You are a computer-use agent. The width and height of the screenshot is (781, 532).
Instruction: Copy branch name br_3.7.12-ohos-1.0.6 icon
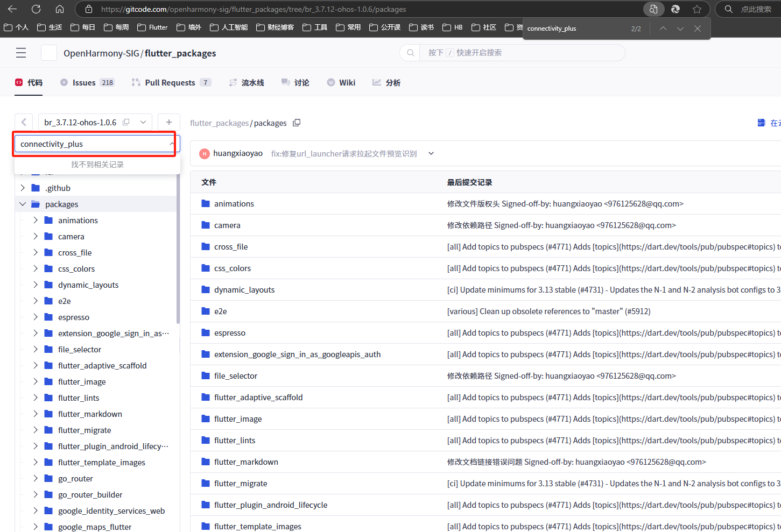tap(126, 122)
